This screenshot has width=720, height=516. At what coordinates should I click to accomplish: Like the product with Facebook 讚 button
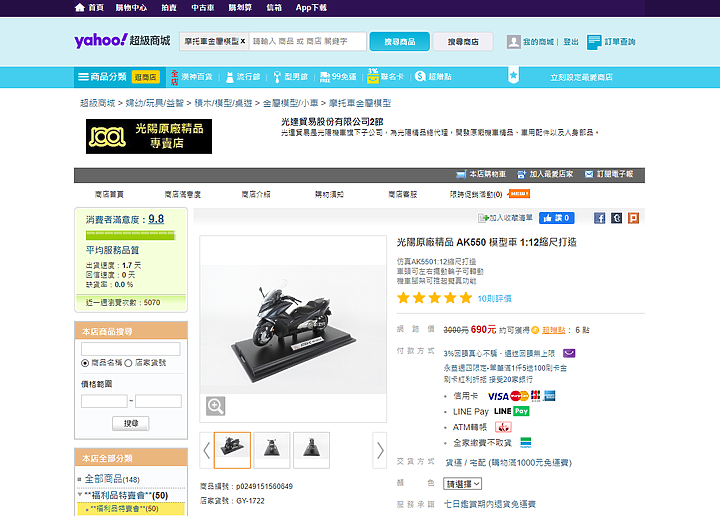pos(557,218)
